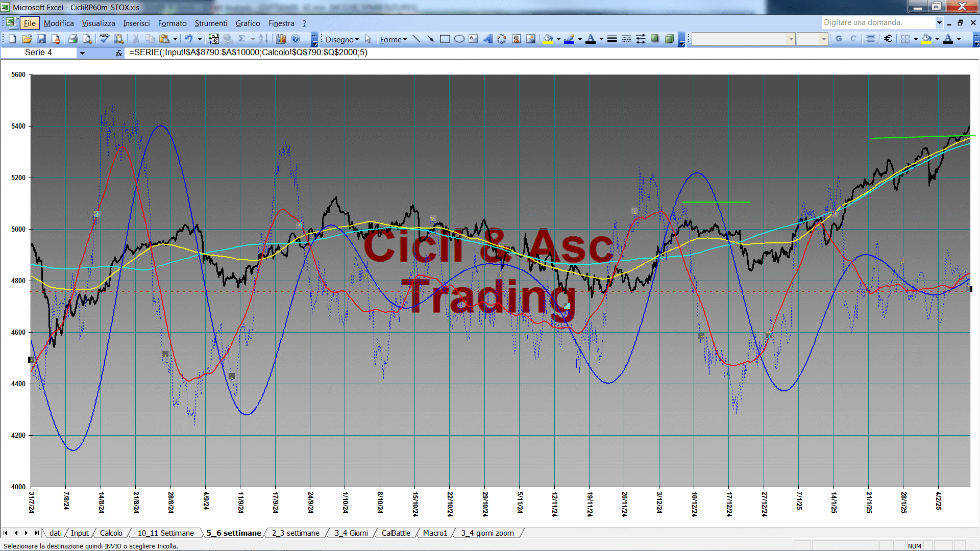The height and width of the screenshot is (551, 980).
Task: Open Name Box dropdown next to Serie 4
Action: coord(82,53)
